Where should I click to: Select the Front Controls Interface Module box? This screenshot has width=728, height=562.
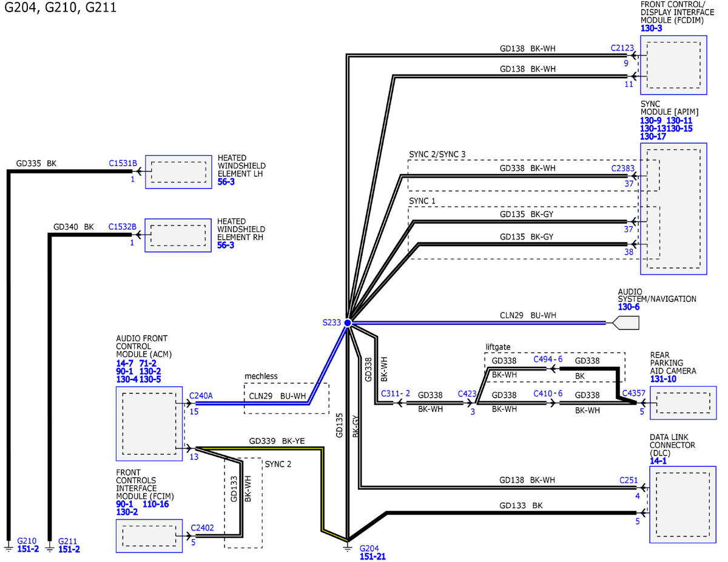[149, 536]
